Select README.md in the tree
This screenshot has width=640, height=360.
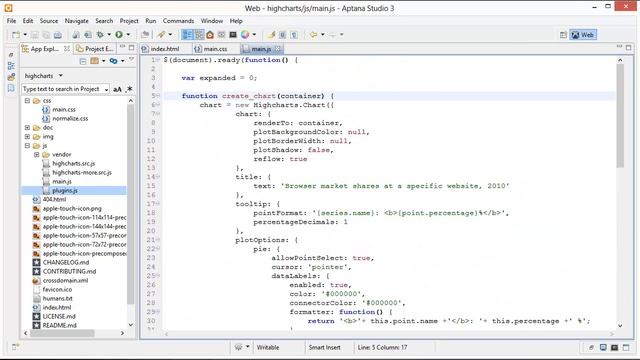click(60, 325)
